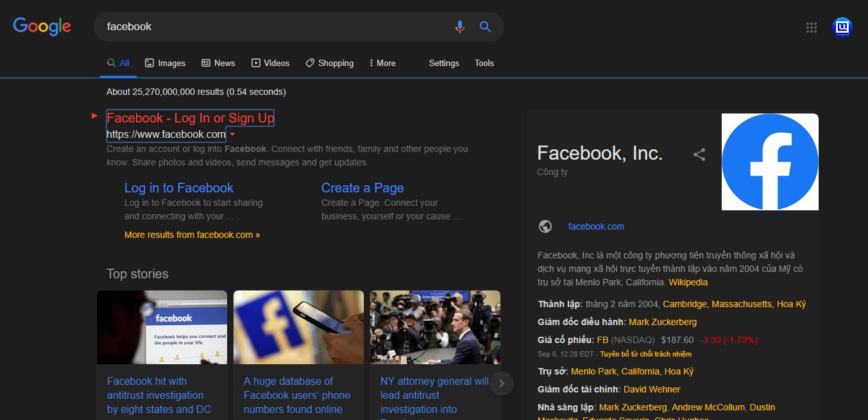Click the Facebook, Inc. panel title
The height and width of the screenshot is (420, 868).
point(600,153)
